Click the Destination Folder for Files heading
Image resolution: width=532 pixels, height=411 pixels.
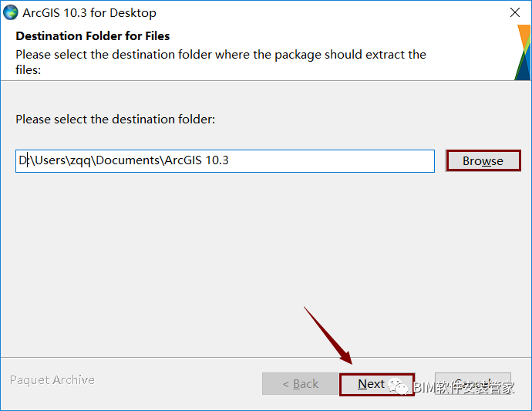point(93,36)
